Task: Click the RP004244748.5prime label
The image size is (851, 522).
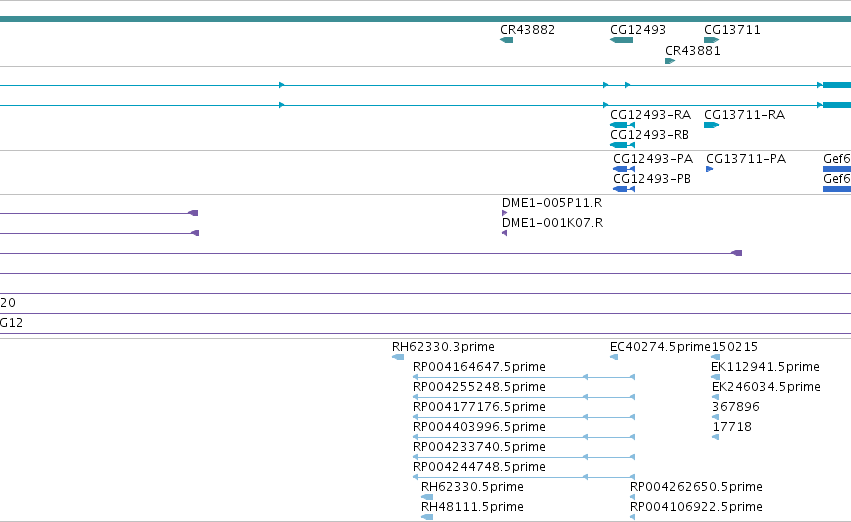Action: coord(479,467)
